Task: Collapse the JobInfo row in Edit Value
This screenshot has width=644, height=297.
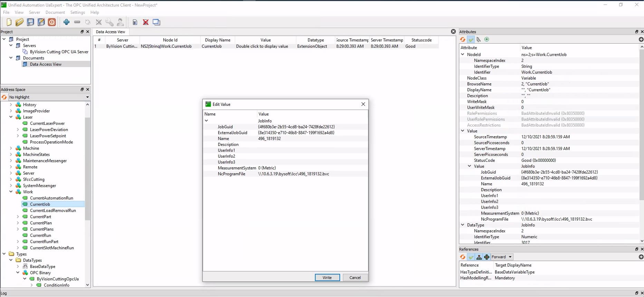Action: pos(206,121)
